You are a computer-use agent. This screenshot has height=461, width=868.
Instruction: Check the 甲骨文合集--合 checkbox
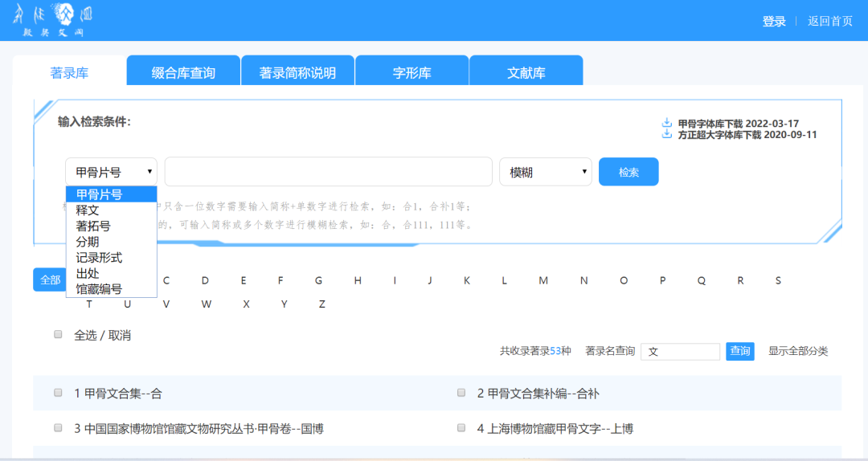point(58,393)
